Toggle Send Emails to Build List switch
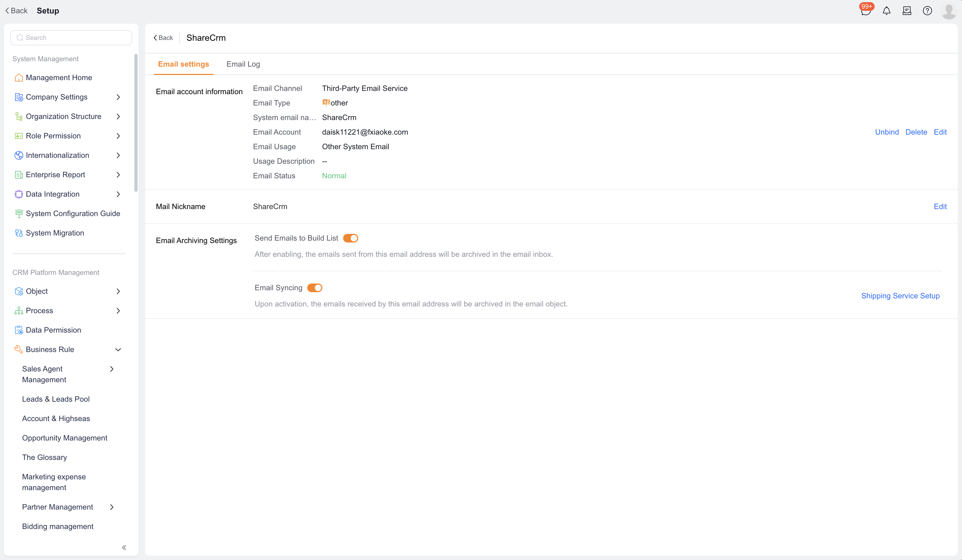This screenshot has height=560, width=962. 350,238
